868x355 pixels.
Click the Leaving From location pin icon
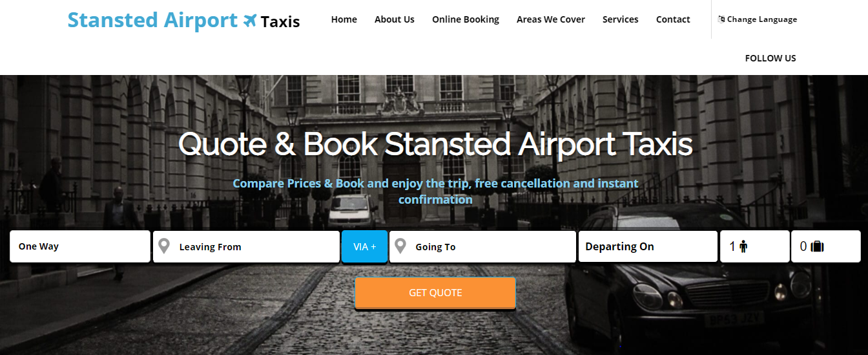point(164,246)
